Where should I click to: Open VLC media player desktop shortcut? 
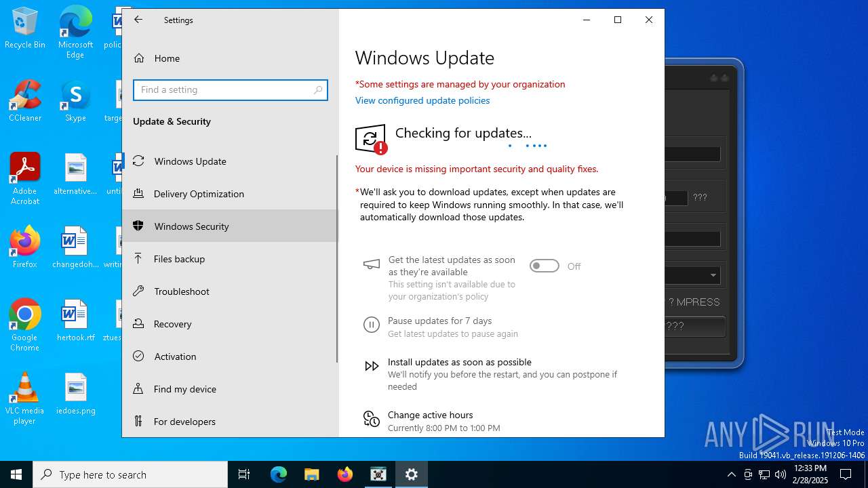[x=25, y=399]
